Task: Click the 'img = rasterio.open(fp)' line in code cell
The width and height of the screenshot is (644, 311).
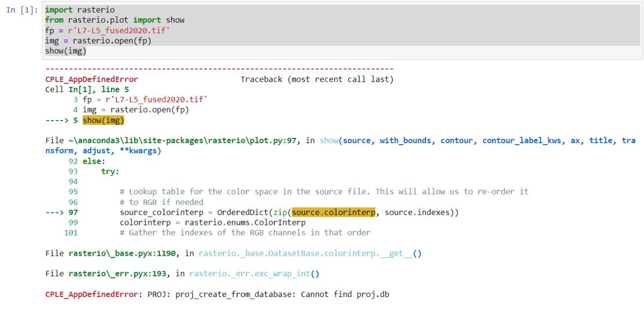Action: point(98,41)
